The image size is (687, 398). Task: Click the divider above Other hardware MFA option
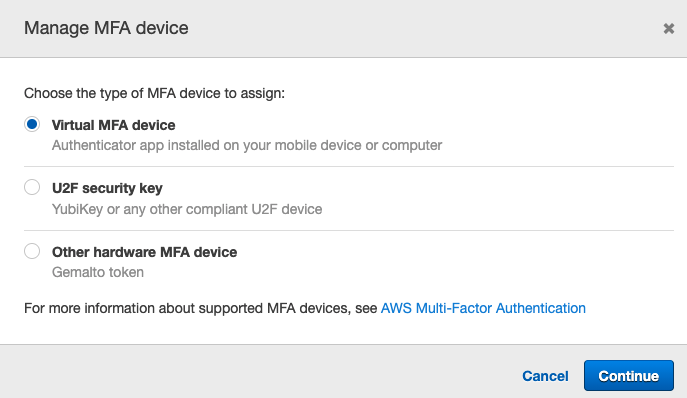[x=349, y=231]
